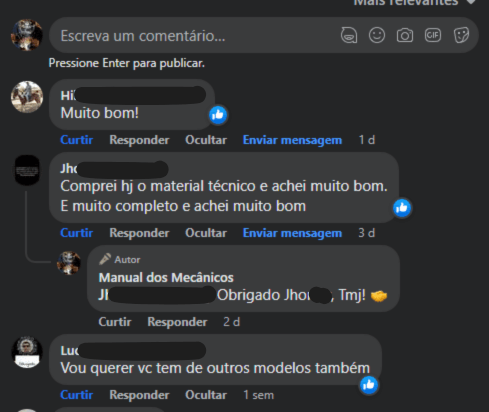
Task: Click Responder under the "Muito bom!" comment
Action: [x=139, y=140]
